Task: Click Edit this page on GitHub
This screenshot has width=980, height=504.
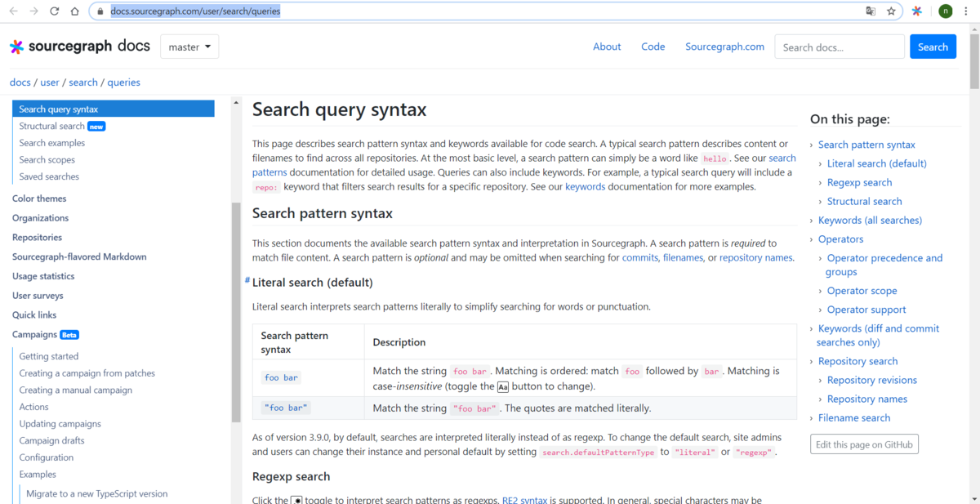Action: click(865, 444)
